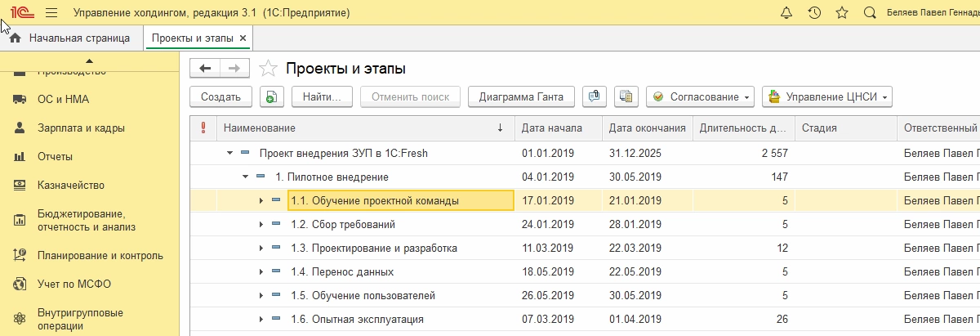980x336 pixels.
Task: Open the Казначейство section
Action: point(71,186)
